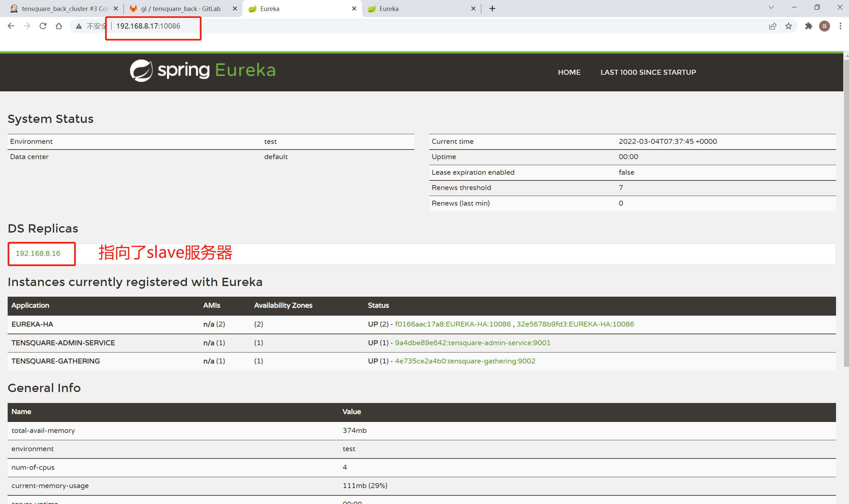This screenshot has height=504, width=849.
Task: Click the AMIs column header
Action: 212,305
